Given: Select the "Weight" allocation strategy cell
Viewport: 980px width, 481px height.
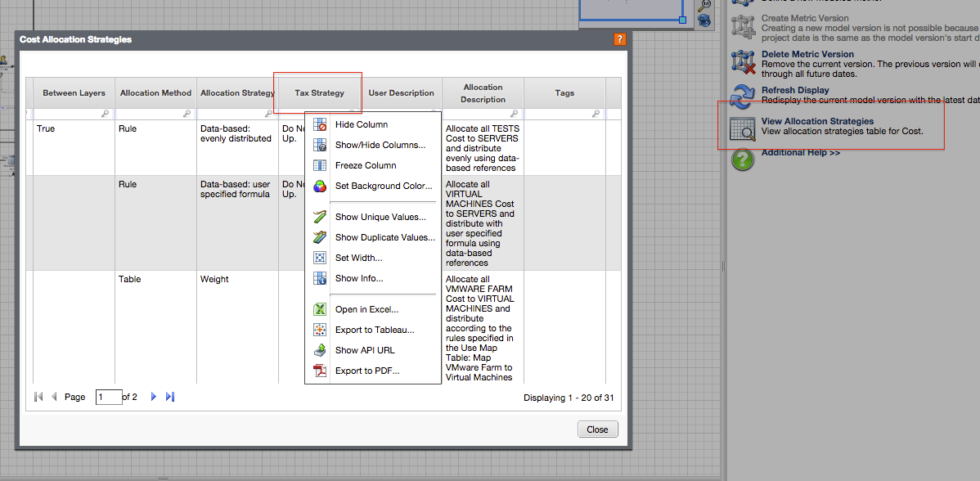Looking at the screenshot, I should tap(237, 326).
